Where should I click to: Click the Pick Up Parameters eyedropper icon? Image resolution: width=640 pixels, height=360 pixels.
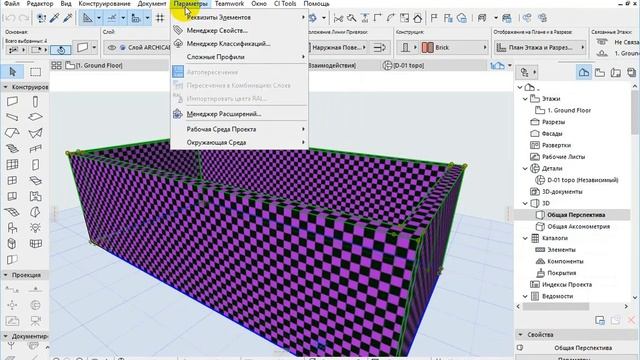[54, 18]
